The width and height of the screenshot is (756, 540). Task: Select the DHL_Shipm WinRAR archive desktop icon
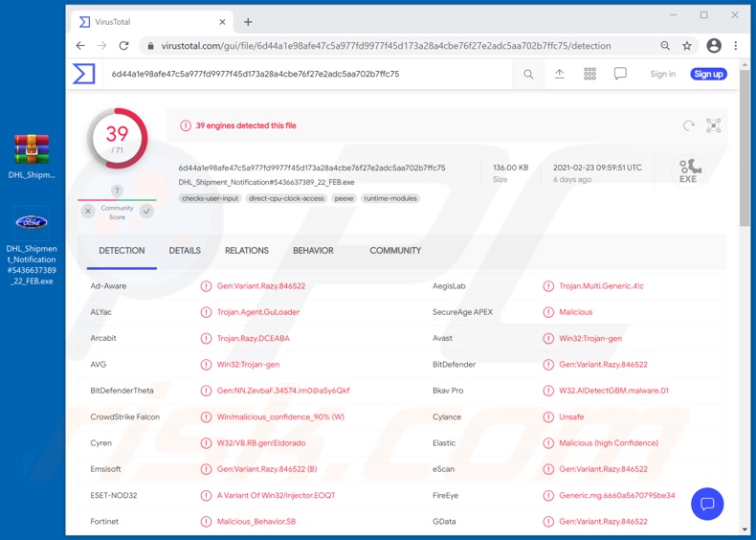(x=32, y=156)
